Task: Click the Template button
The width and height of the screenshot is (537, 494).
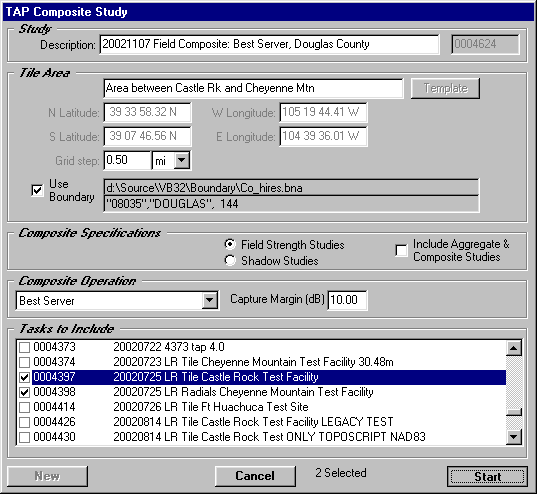Action: coord(445,88)
